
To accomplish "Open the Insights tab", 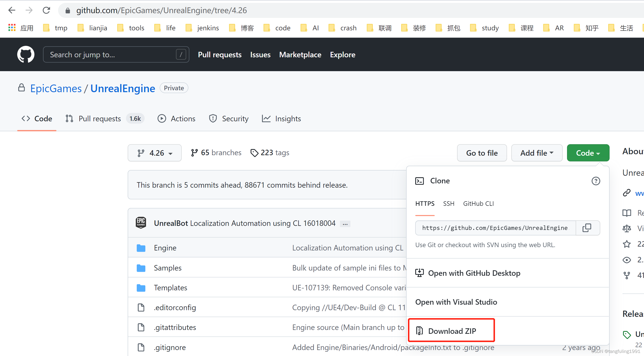I will [281, 119].
